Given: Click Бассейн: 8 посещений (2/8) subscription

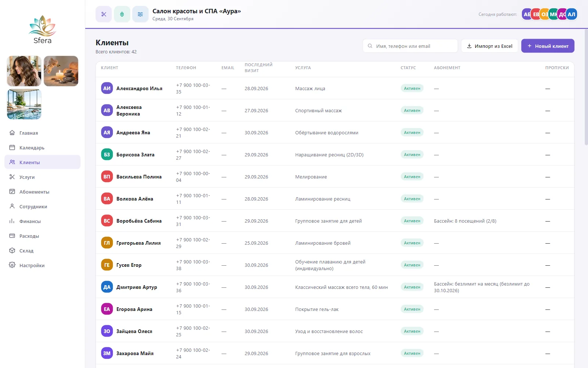Looking at the screenshot, I should click(x=465, y=221).
